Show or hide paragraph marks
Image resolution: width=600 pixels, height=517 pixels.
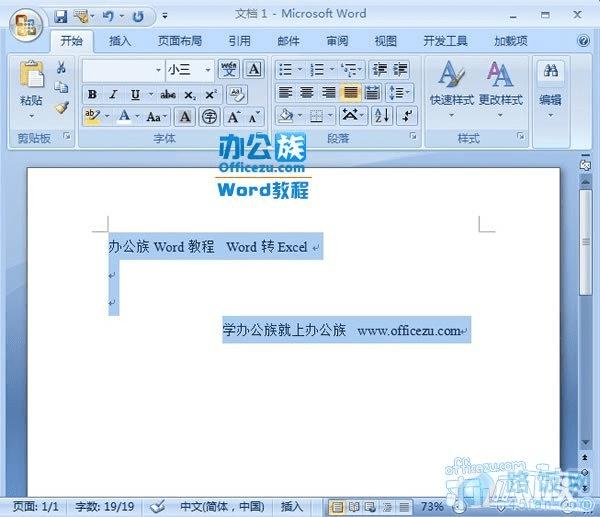coord(407,116)
